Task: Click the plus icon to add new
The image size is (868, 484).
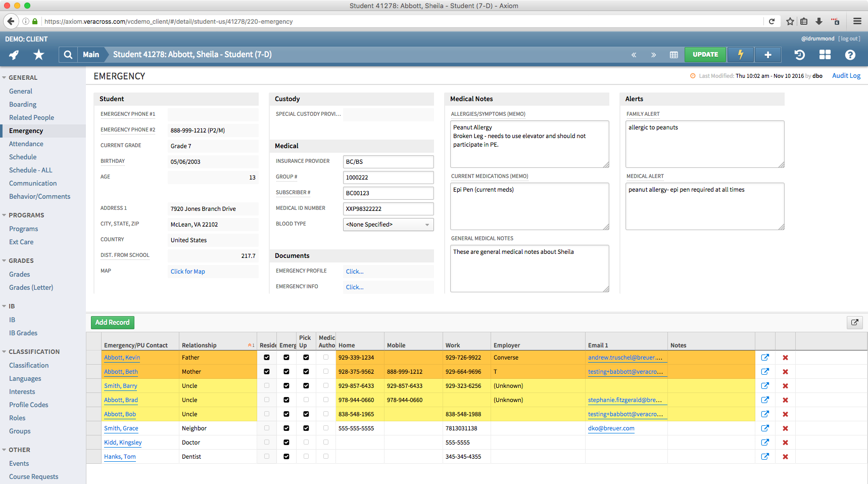Action: tap(767, 55)
